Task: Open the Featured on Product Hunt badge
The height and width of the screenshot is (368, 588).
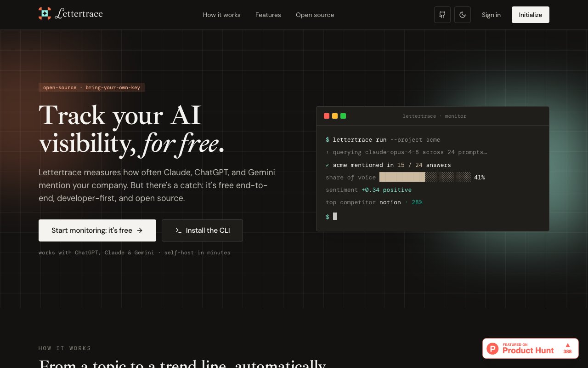Action: click(x=531, y=349)
